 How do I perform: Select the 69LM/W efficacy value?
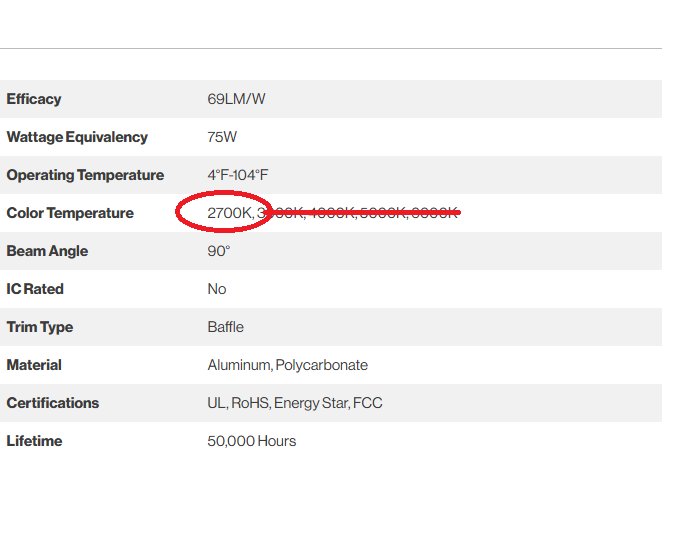(236, 99)
